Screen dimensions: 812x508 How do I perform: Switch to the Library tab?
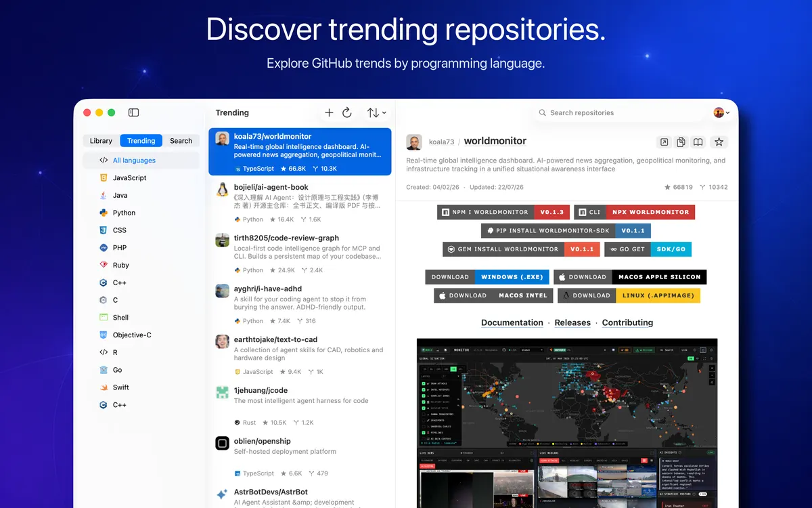click(101, 141)
